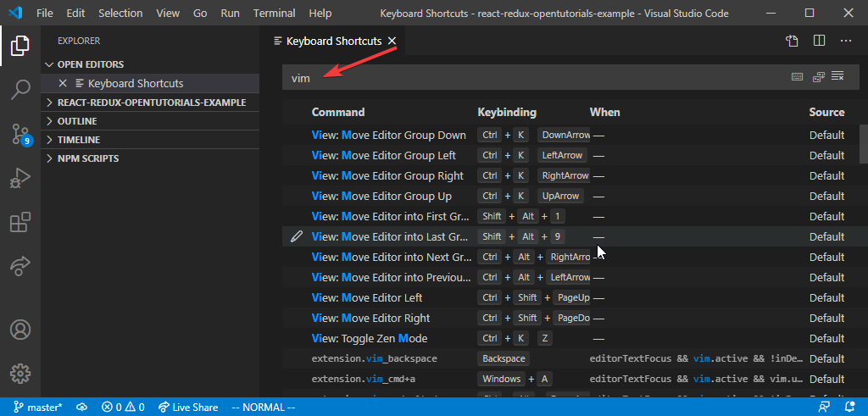
Task: Open the Run menu
Action: click(x=231, y=13)
